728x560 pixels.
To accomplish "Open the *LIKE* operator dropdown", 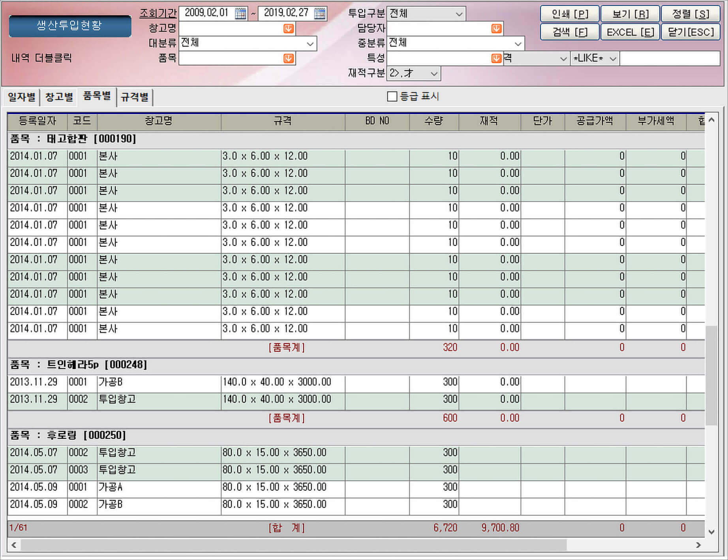I will [613, 59].
